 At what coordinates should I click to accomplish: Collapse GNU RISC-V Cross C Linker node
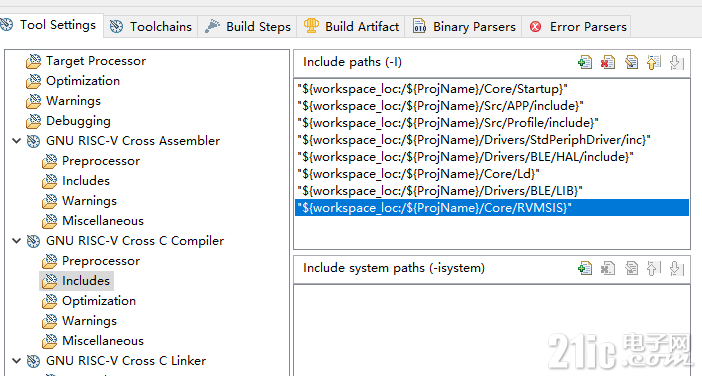[x=17, y=361]
